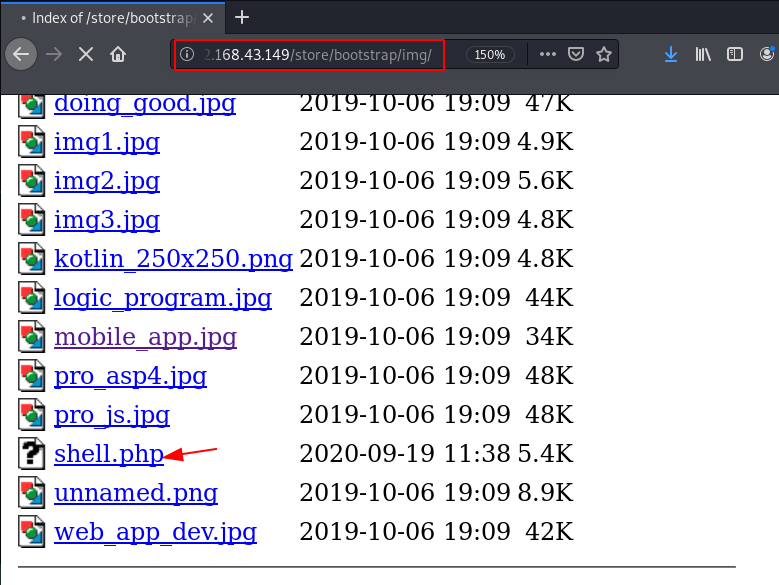This screenshot has height=585, width=779.
Task: Open the kotlin_250x250.png link
Action: [x=173, y=259]
